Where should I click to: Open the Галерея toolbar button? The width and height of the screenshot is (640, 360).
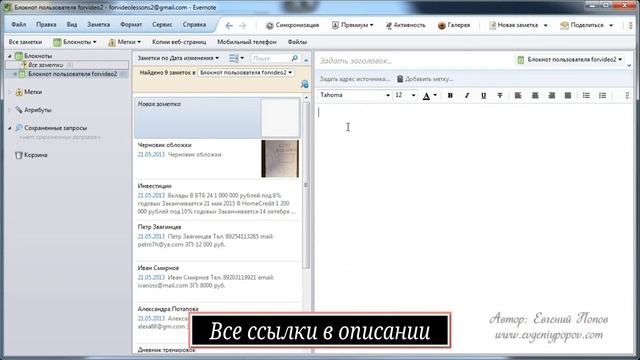(x=453, y=25)
